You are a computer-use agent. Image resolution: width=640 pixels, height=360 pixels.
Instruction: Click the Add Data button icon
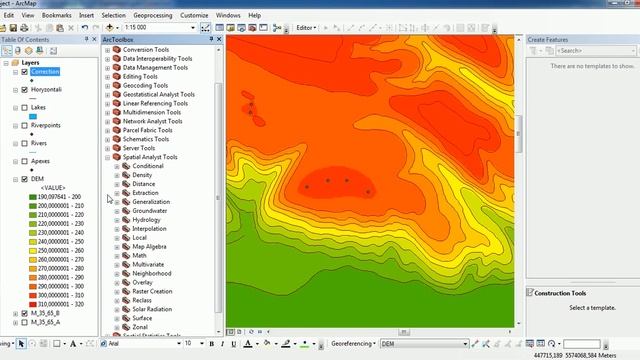[109, 28]
